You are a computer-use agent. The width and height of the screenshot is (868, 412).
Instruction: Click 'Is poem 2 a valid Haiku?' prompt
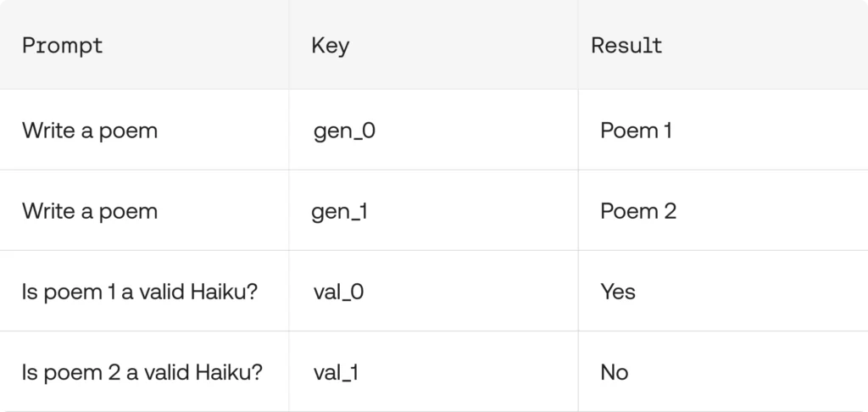point(142,373)
